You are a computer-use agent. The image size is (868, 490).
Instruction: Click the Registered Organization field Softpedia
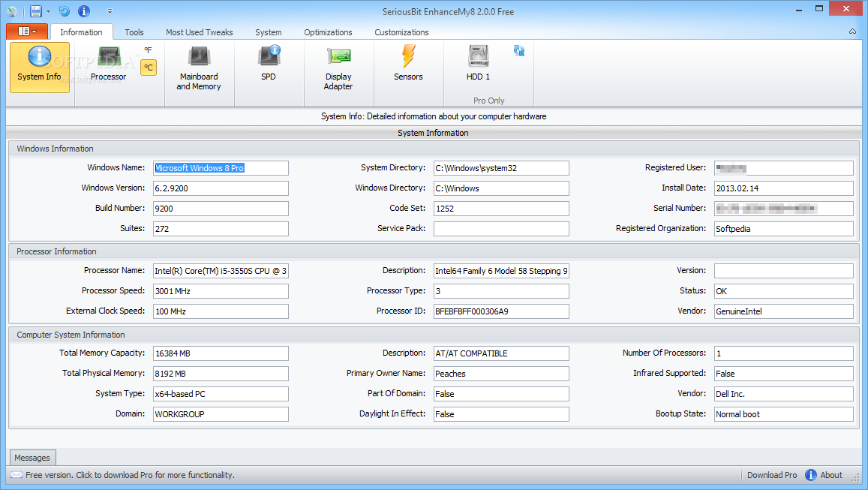tap(784, 229)
